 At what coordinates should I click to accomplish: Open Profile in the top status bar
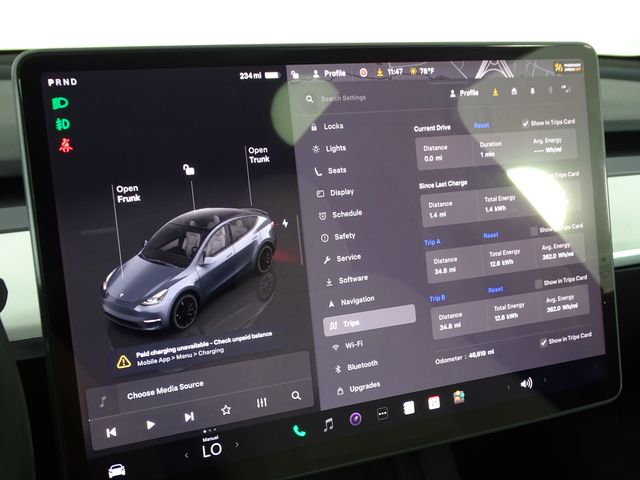click(329, 74)
